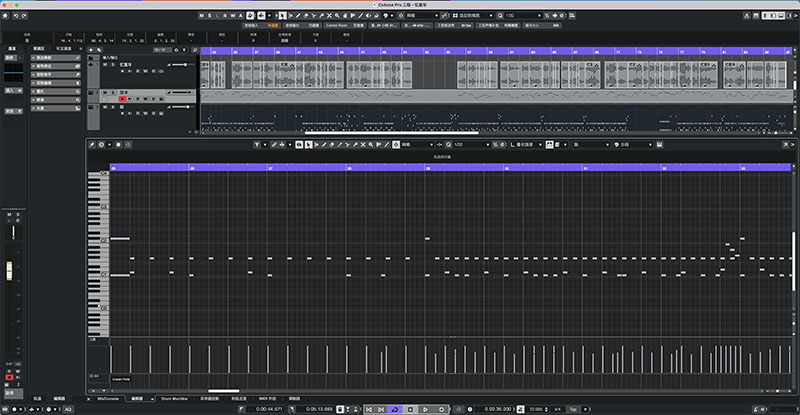
Task: Click the transport Record button
Action: tap(441, 409)
